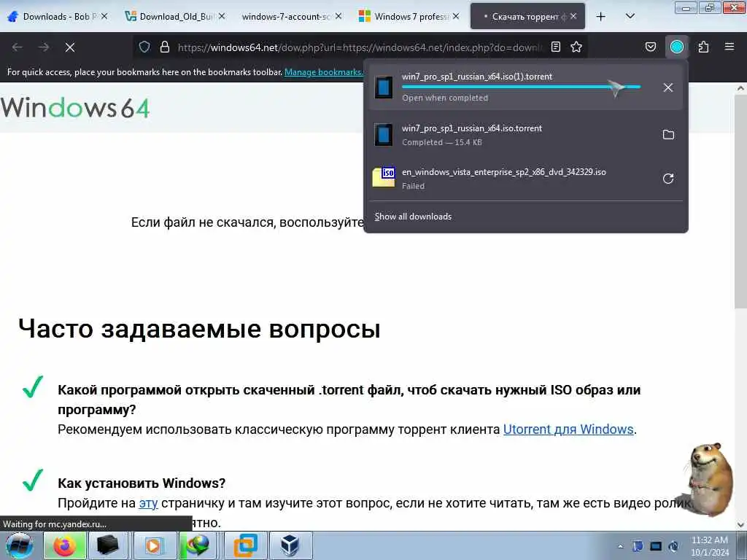Switch to windows-7-account tab
Screen dimensions: 747x560
(292, 17)
